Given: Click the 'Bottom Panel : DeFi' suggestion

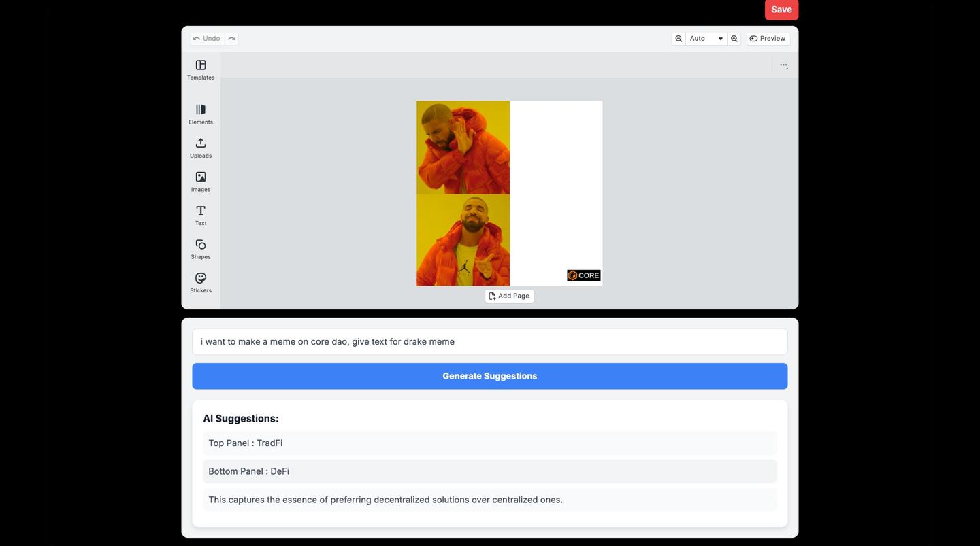Looking at the screenshot, I should click(490, 471).
